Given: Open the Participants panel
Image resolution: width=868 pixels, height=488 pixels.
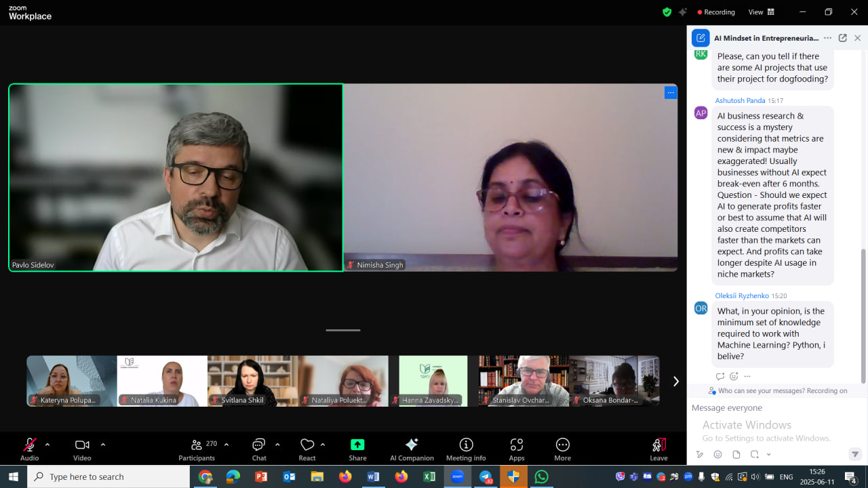Looking at the screenshot, I should click(197, 449).
